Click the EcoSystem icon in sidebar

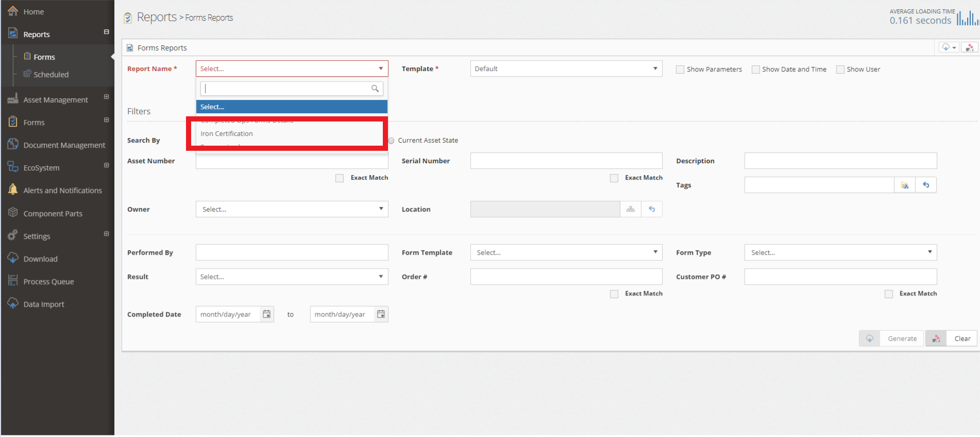click(x=13, y=167)
